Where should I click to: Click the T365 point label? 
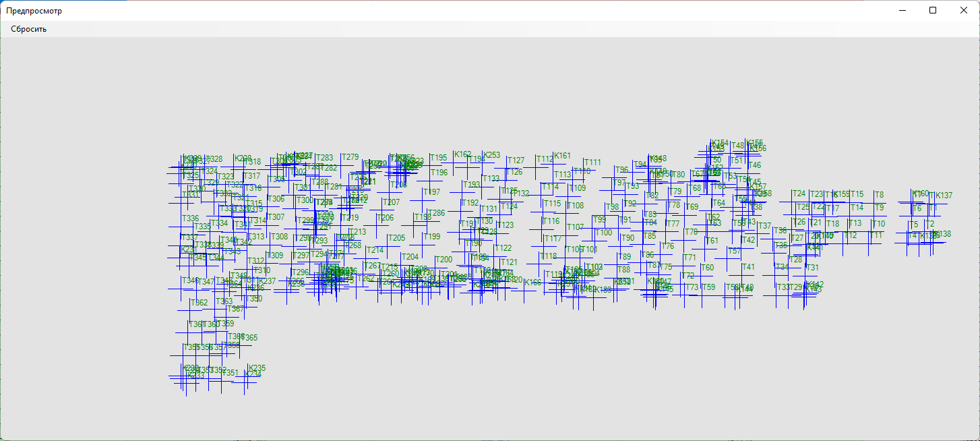[x=249, y=338]
